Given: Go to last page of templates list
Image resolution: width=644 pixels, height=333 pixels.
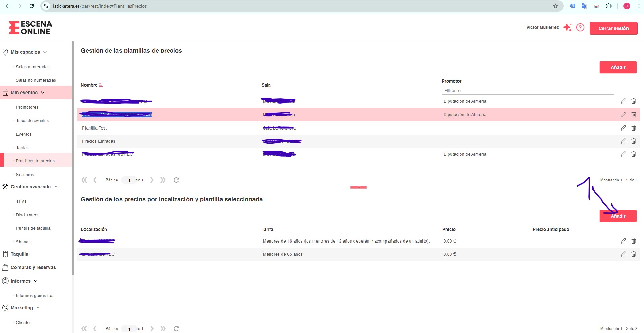Looking at the screenshot, I should click(x=163, y=180).
